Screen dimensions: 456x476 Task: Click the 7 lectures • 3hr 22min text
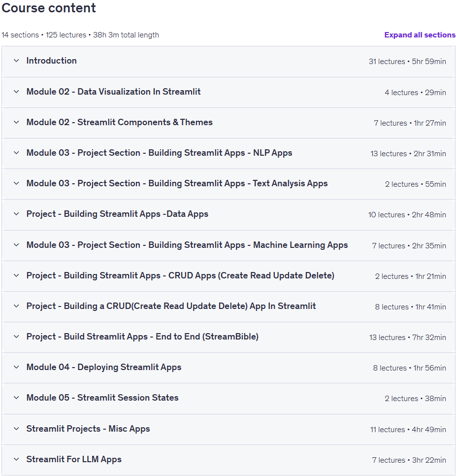409,460
